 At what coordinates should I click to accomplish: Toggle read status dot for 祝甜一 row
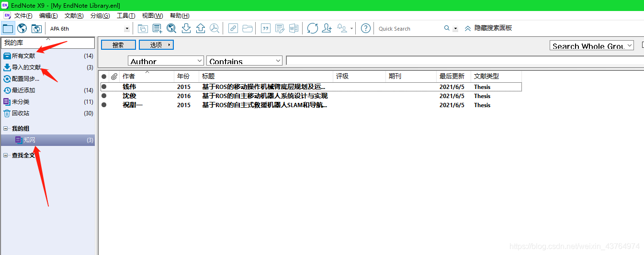click(x=104, y=105)
